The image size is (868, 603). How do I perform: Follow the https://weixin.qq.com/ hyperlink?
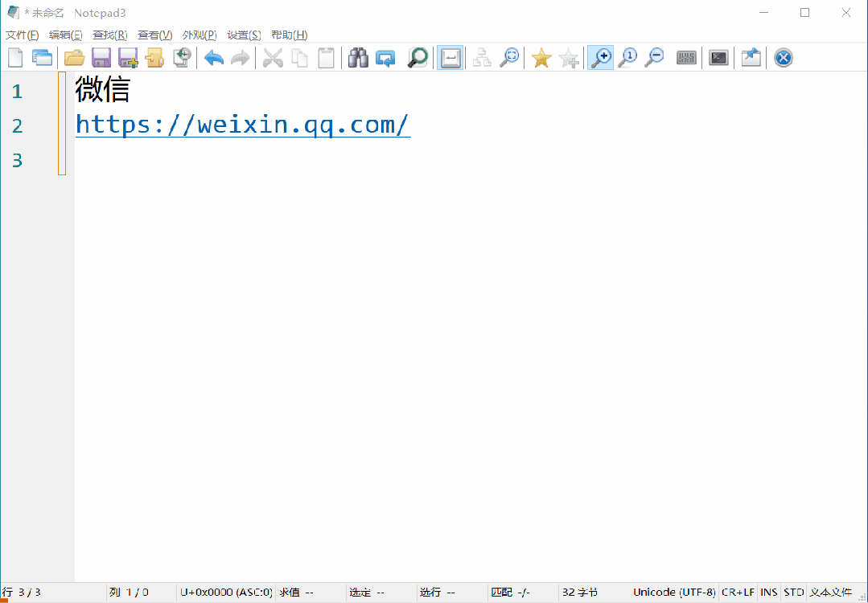(x=243, y=125)
